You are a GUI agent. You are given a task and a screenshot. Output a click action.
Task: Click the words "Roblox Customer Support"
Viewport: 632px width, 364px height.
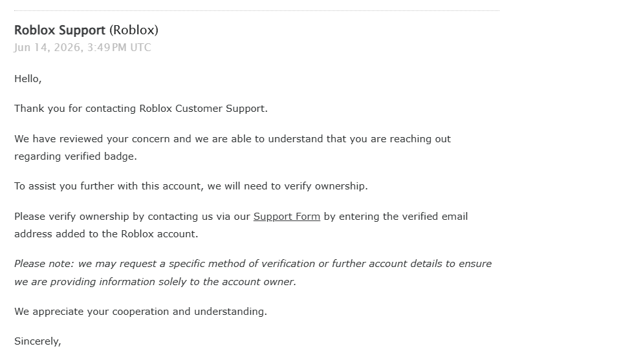click(x=202, y=109)
